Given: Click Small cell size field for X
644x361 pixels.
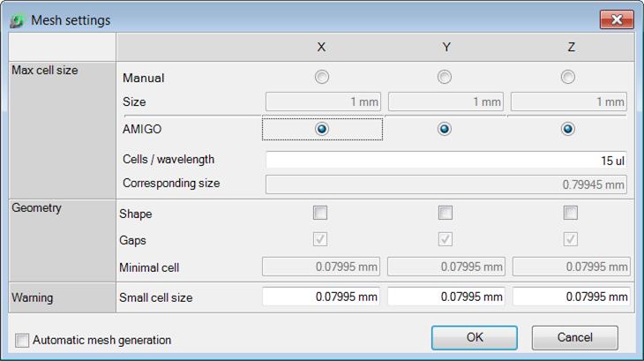Looking at the screenshot, I should 321,297.
